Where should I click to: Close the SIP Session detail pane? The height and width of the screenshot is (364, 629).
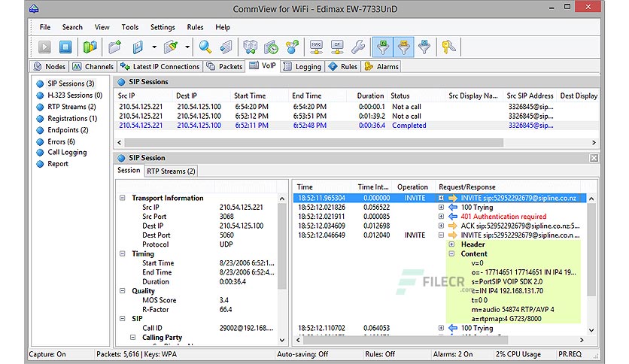pyautogui.click(x=594, y=158)
